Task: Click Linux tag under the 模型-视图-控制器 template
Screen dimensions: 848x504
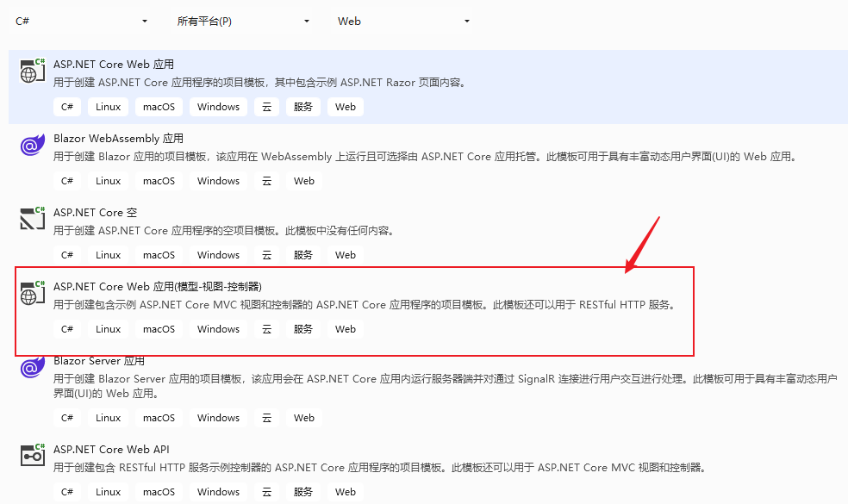Action: 109,329
